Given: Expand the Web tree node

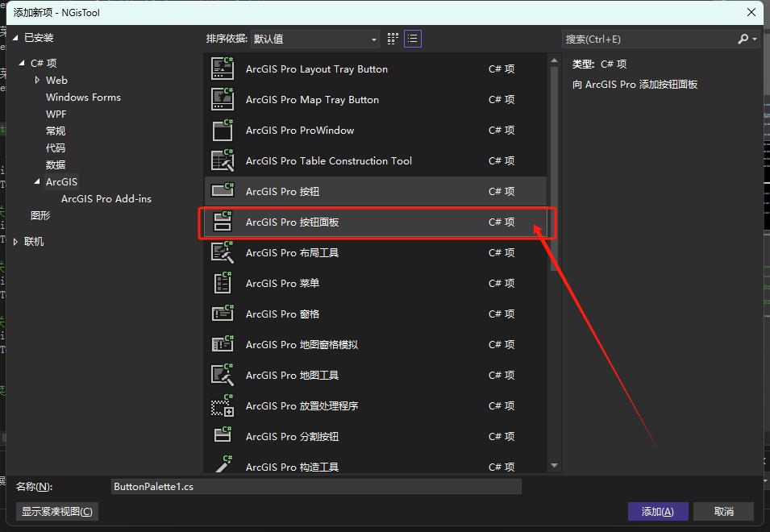Looking at the screenshot, I should coord(37,80).
